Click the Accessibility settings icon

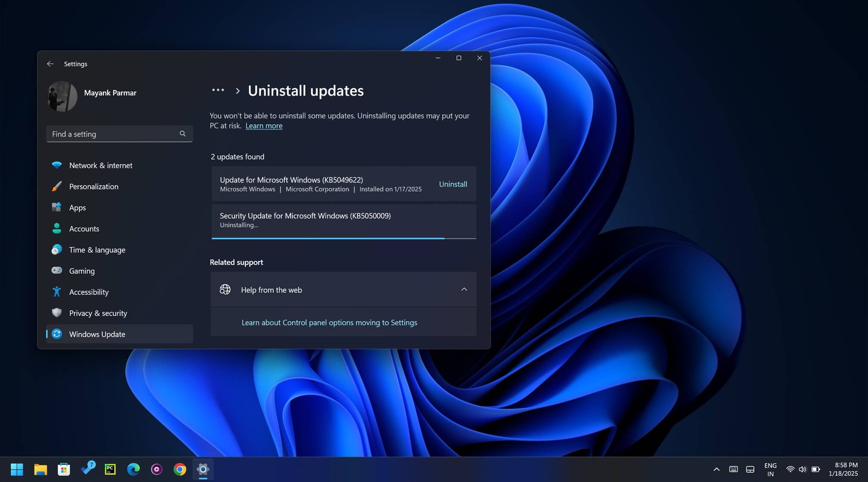coord(56,292)
